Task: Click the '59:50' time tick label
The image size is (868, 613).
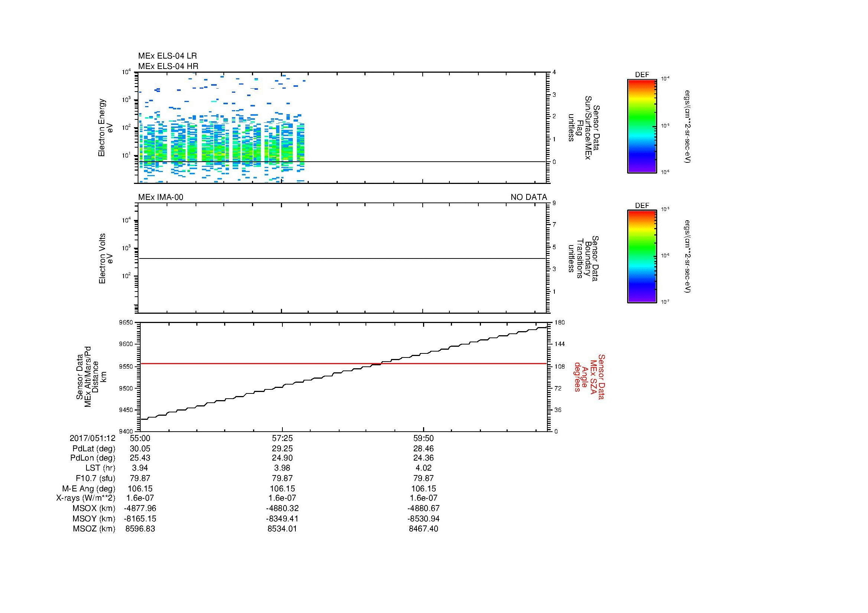Action: click(423, 438)
